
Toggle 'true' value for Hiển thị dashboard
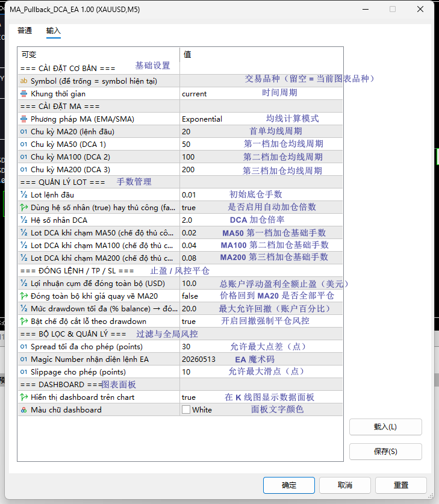click(188, 397)
